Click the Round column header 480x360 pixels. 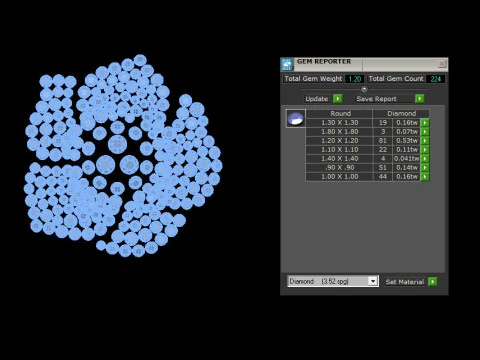tap(339, 113)
